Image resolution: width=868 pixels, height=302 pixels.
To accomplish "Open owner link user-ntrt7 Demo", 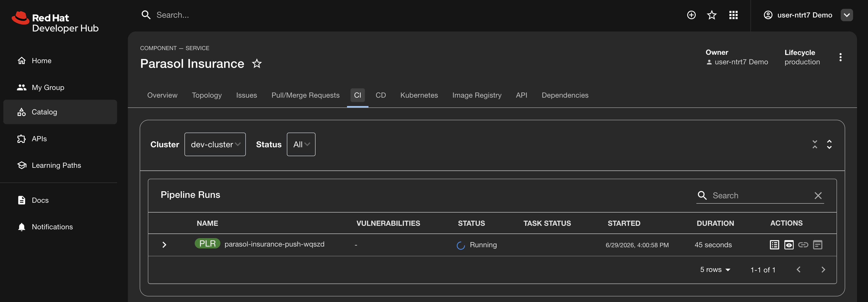I will (x=741, y=62).
